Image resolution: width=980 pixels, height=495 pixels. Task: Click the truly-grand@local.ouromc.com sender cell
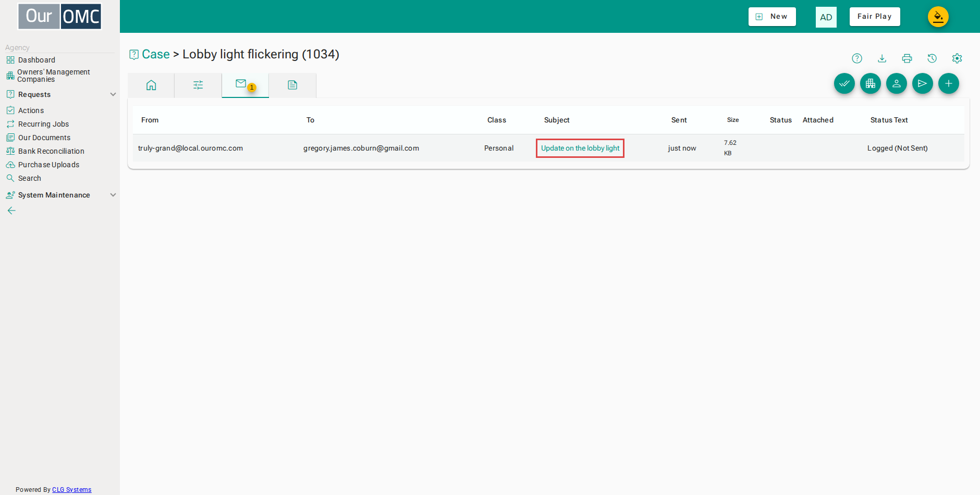point(190,148)
